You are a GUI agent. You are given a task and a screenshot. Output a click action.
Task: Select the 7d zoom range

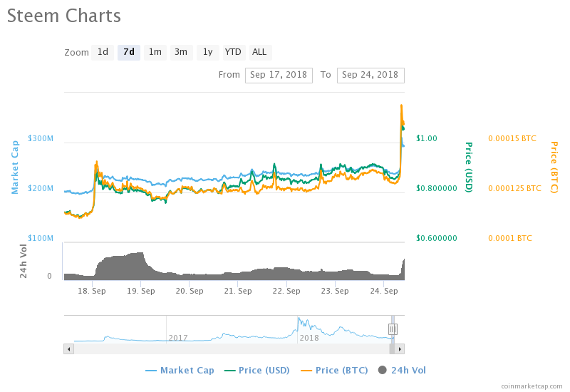coord(129,52)
